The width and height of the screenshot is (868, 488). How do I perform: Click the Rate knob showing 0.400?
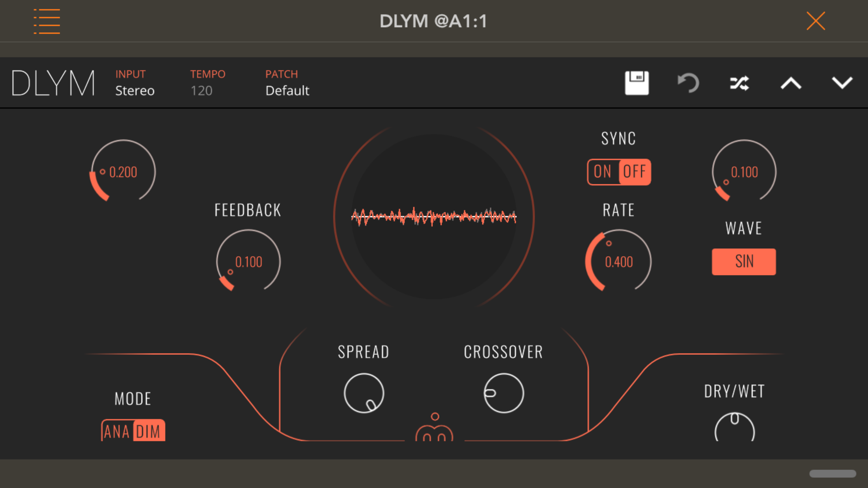(x=619, y=262)
